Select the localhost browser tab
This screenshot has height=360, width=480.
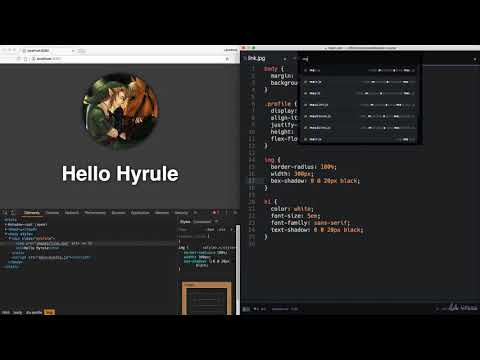pos(48,51)
